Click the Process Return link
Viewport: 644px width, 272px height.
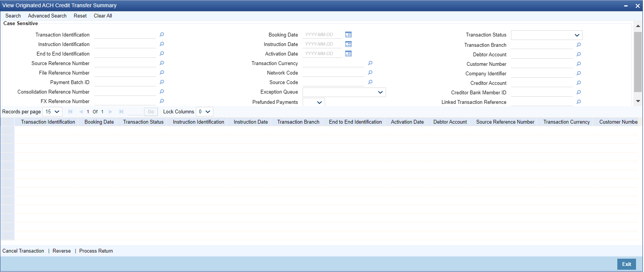pyautogui.click(x=96, y=251)
